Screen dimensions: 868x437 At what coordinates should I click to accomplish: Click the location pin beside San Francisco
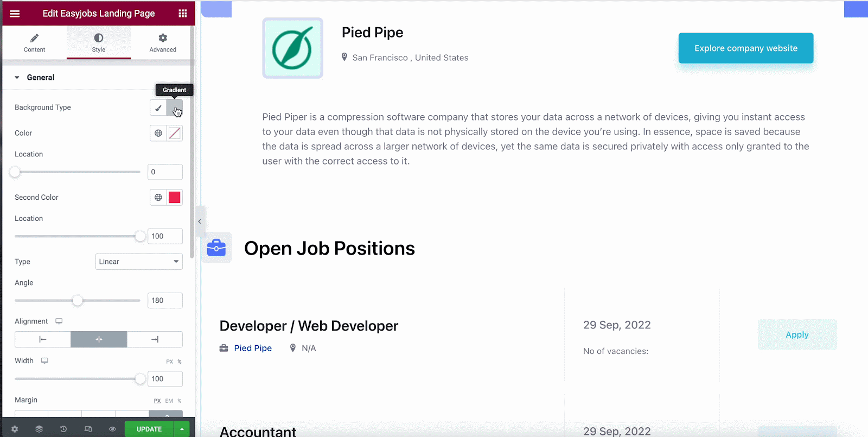(x=344, y=57)
